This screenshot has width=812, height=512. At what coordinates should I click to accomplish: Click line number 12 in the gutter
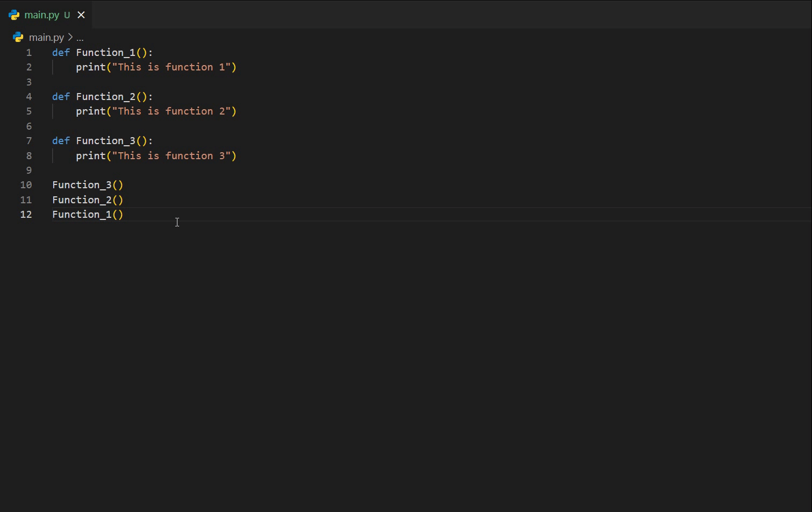pyautogui.click(x=26, y=215)
